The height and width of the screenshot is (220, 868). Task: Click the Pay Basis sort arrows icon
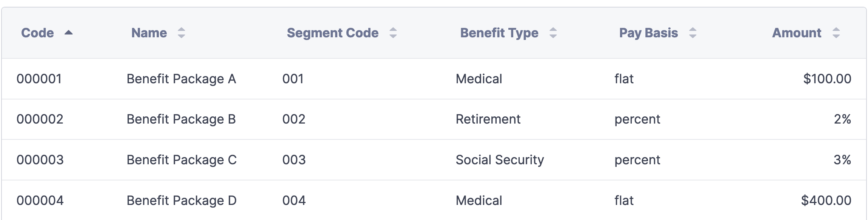(x=693, y=33)
